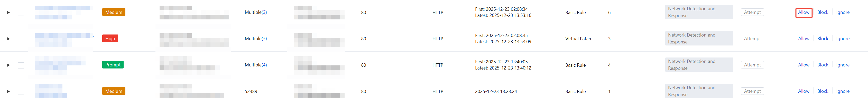Click the Attempt tag in the Virtual Patch row
Screen dimensions: 868x104
(752, 39)
